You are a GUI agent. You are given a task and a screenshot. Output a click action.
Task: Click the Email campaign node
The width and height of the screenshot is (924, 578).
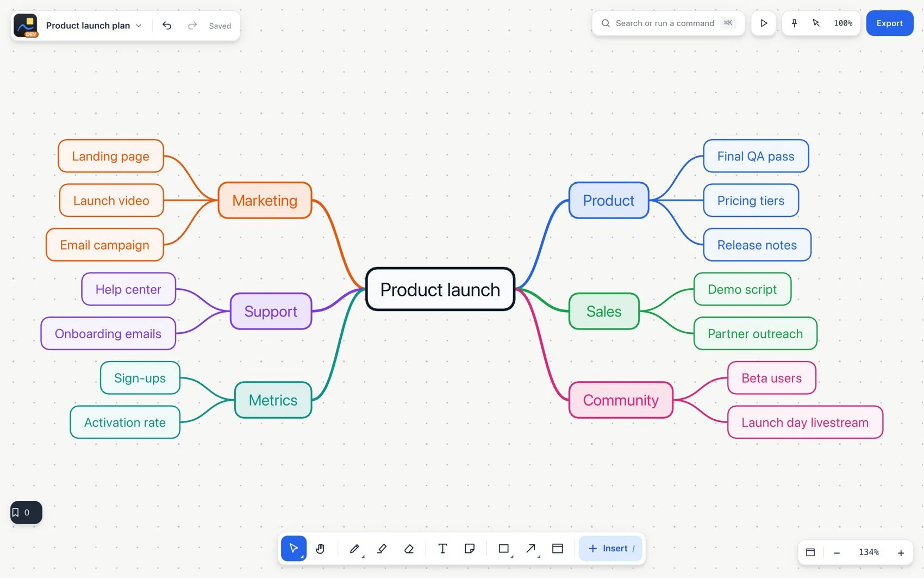(105, 245)
